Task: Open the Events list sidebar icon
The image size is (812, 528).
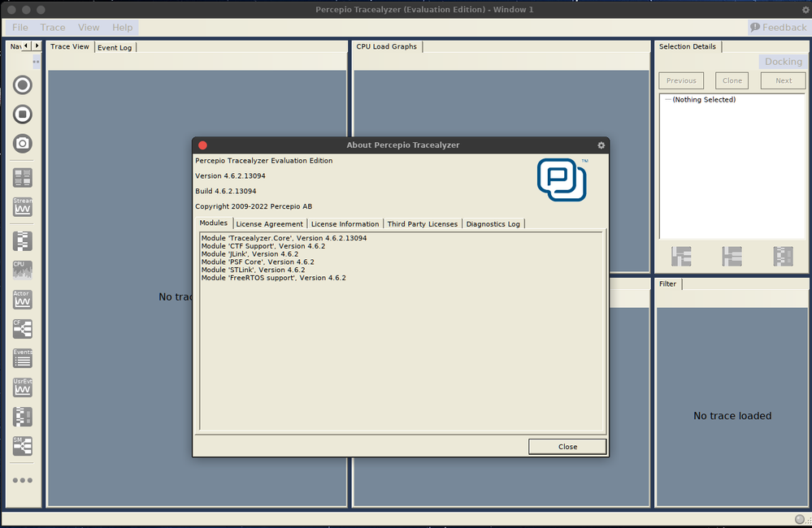Action: pos(22,358)
